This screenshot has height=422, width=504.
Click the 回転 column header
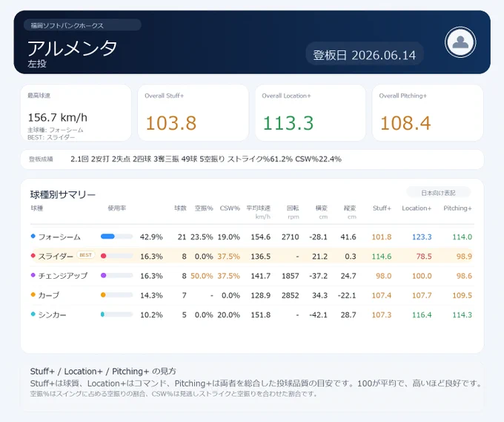[x=293, y=208]
